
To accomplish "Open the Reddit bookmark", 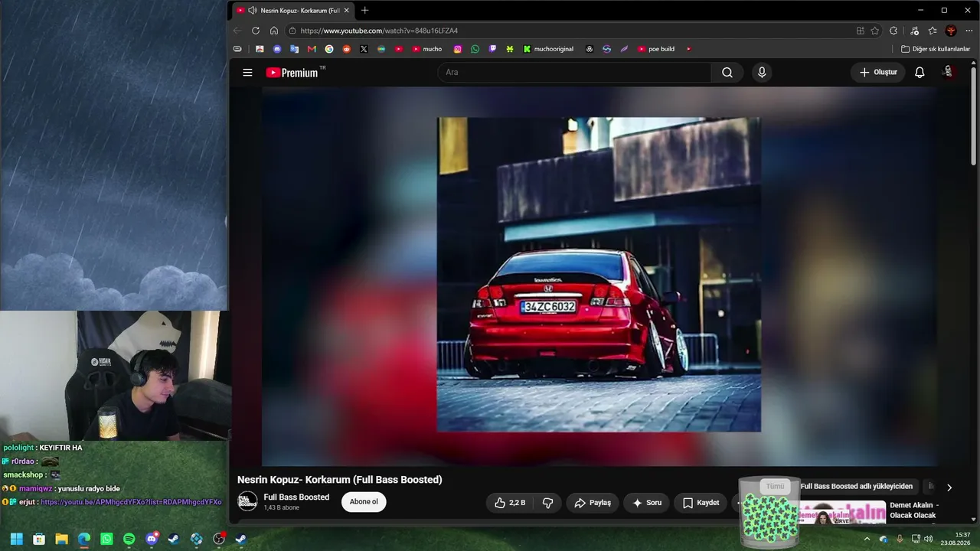I will (347, 49).
